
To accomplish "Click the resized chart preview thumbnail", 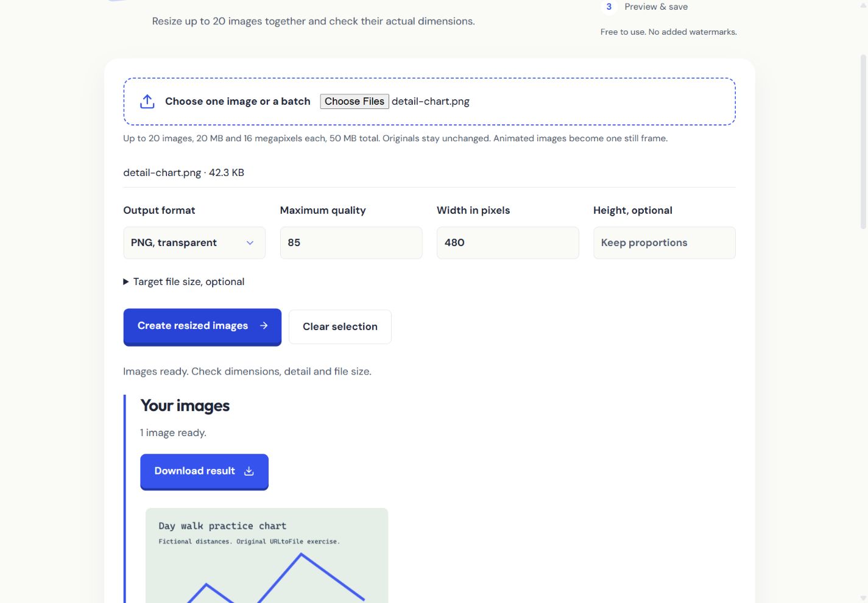I will coord(267,555).
